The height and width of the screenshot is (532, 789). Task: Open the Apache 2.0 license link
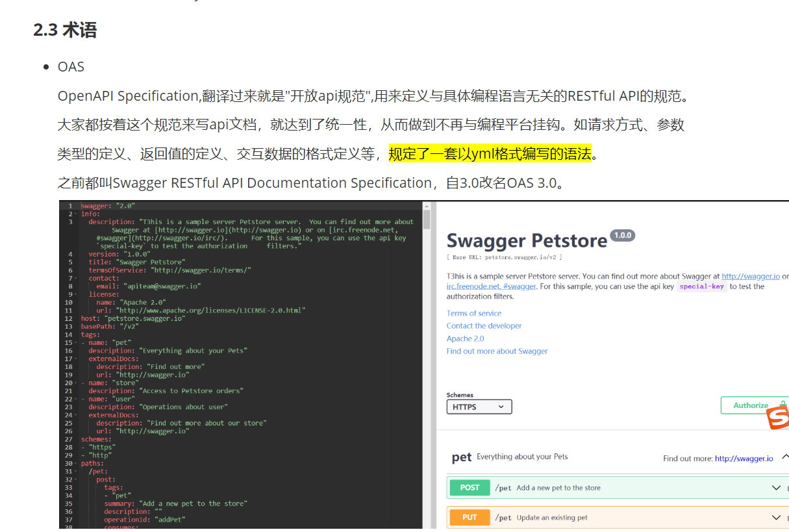tap(466, 338)
